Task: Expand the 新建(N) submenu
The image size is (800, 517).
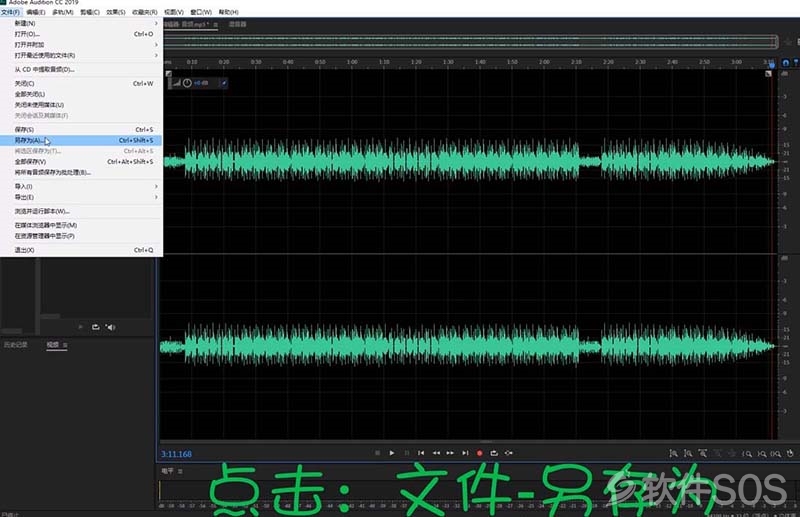Action: click(82, 23)
